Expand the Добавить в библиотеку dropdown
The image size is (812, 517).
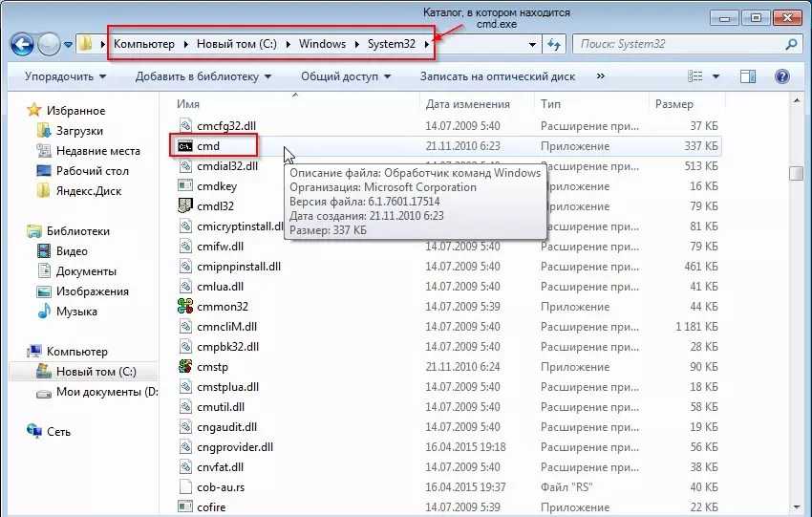click(203, 76)
